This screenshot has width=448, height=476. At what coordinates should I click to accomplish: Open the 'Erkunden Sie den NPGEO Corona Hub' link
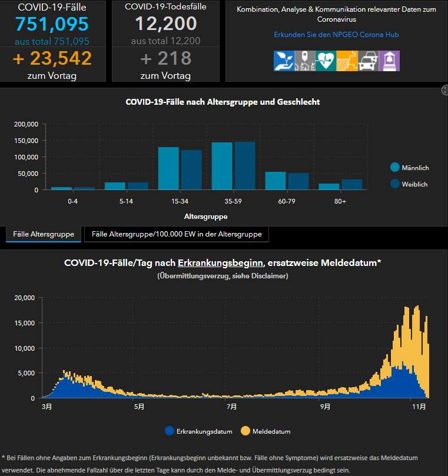[x=336, y=35]
